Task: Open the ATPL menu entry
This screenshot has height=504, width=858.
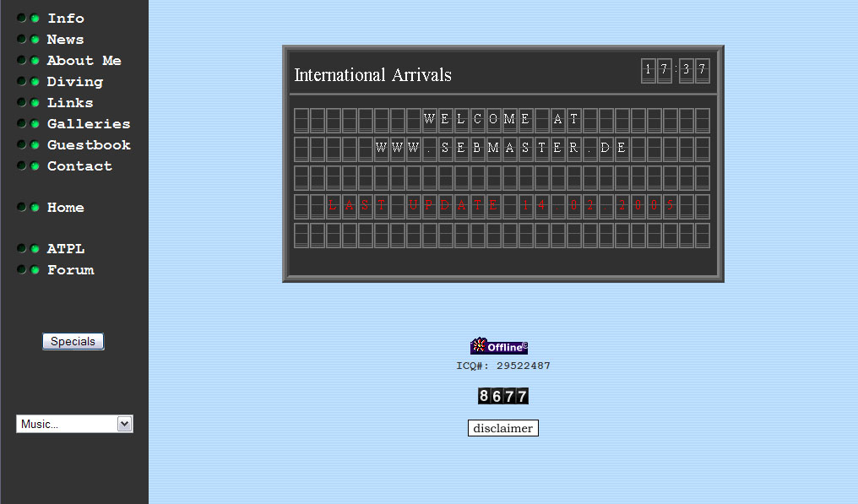Action: pyautogui.click(x=66, y=249)
